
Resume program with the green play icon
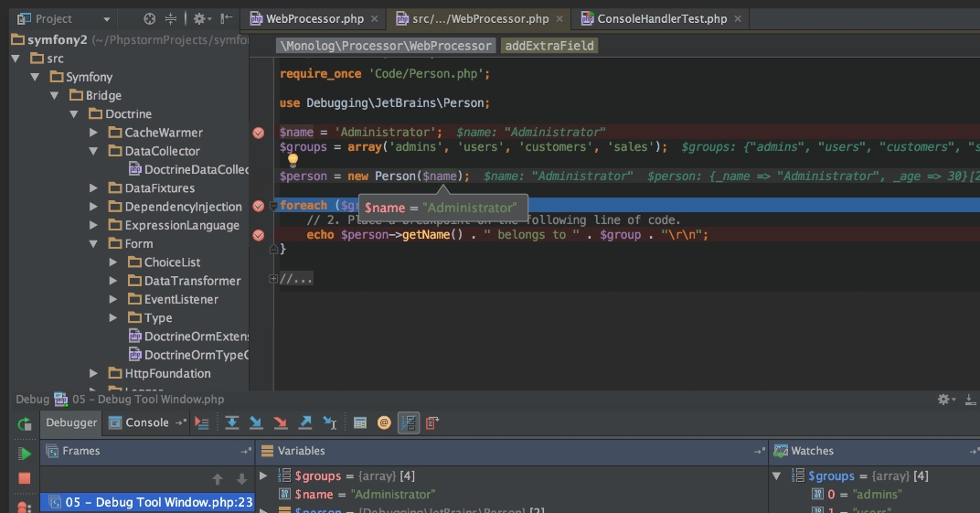coord(24,454)
